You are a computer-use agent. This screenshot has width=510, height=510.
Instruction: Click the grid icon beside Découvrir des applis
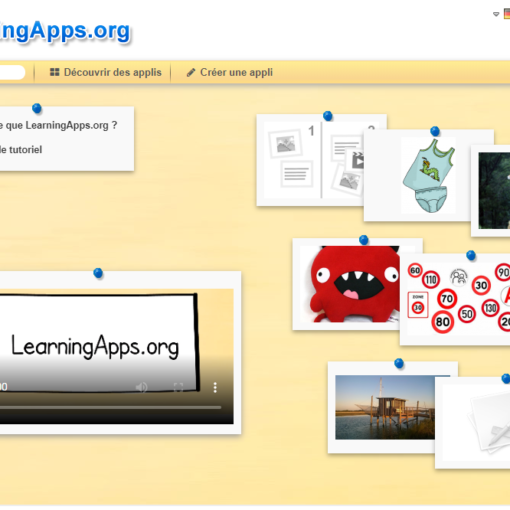(x=55, y=72)
